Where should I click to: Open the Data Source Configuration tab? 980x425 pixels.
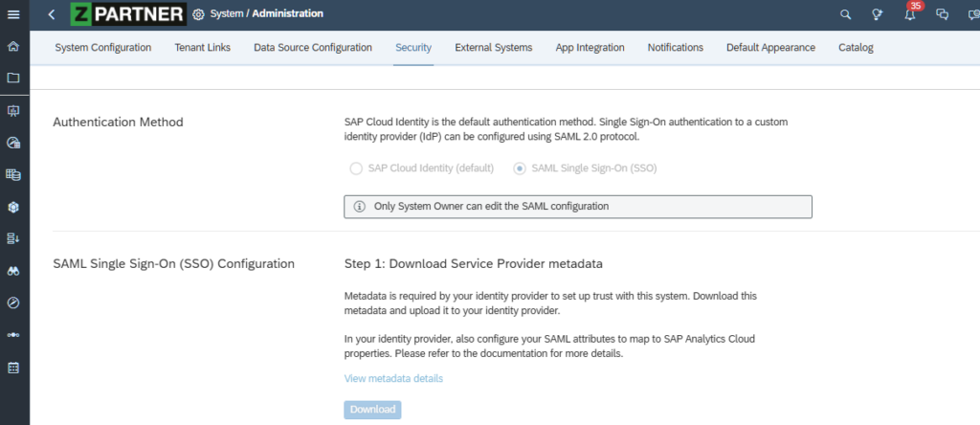(x=313, y=48)
